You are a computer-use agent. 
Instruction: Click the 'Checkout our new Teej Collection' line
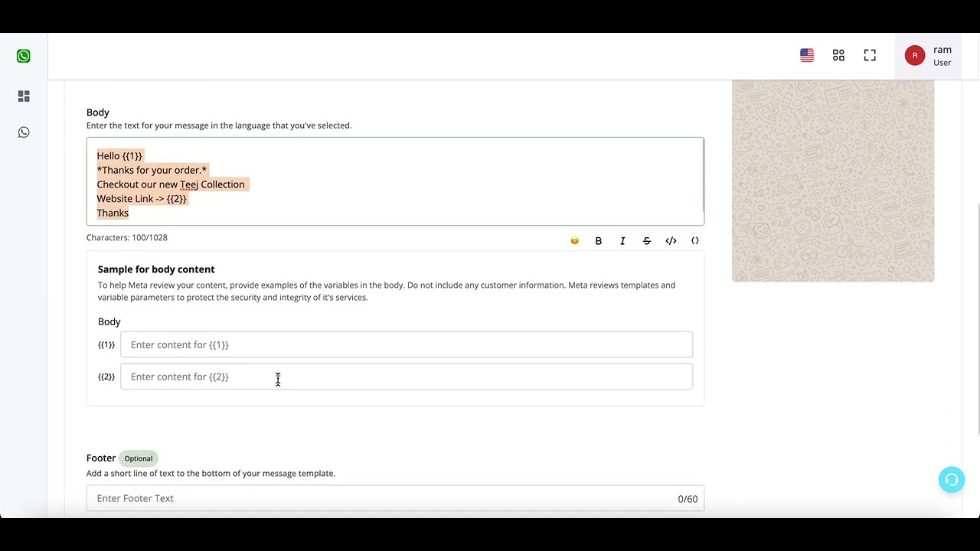[x=171, y=184]
